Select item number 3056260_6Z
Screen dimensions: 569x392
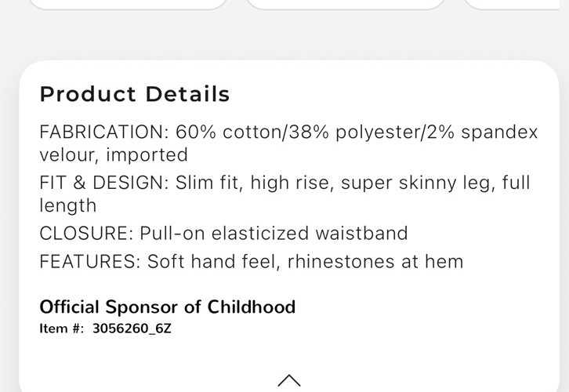click(x=132, y=328)
